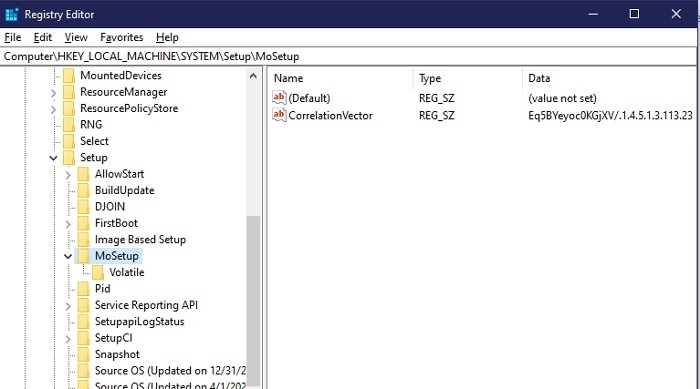Select the Snapshot tree label
The height and width of the screenshot is (389, 700).
tap(117, 355)
